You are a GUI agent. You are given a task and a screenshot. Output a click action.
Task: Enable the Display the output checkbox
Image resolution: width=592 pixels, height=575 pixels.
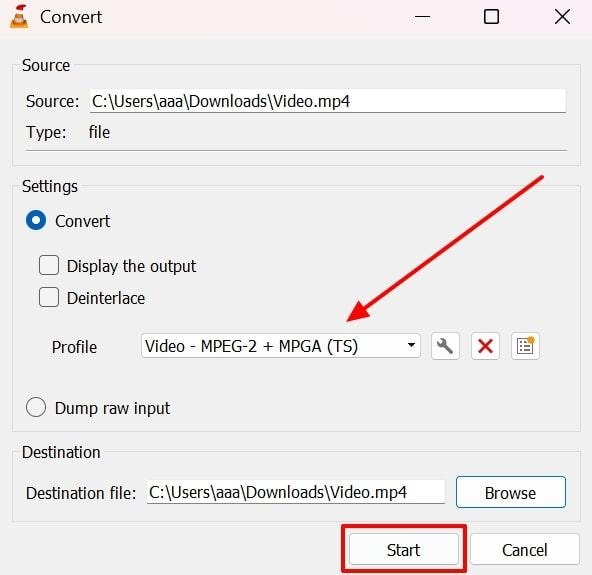point(49,265)
